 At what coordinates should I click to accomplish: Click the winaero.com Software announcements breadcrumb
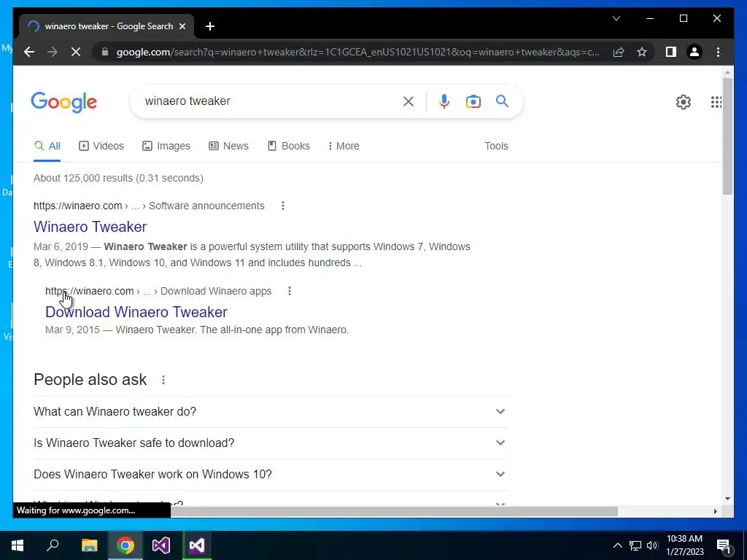(149, 206)
